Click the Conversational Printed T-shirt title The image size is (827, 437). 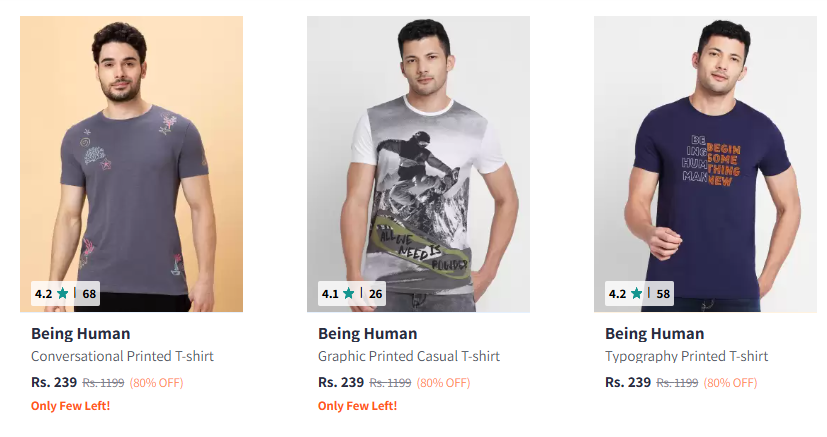click(x=122, y=356)
